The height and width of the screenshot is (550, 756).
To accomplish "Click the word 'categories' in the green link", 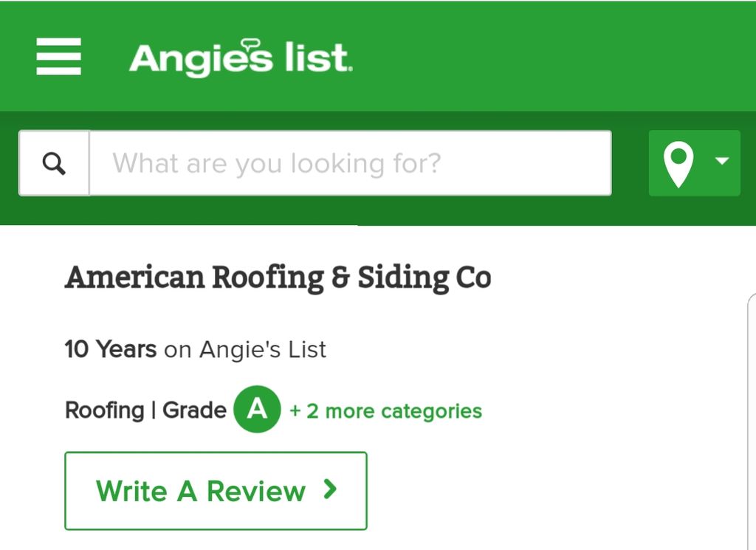I will click(x=431, y=412).
